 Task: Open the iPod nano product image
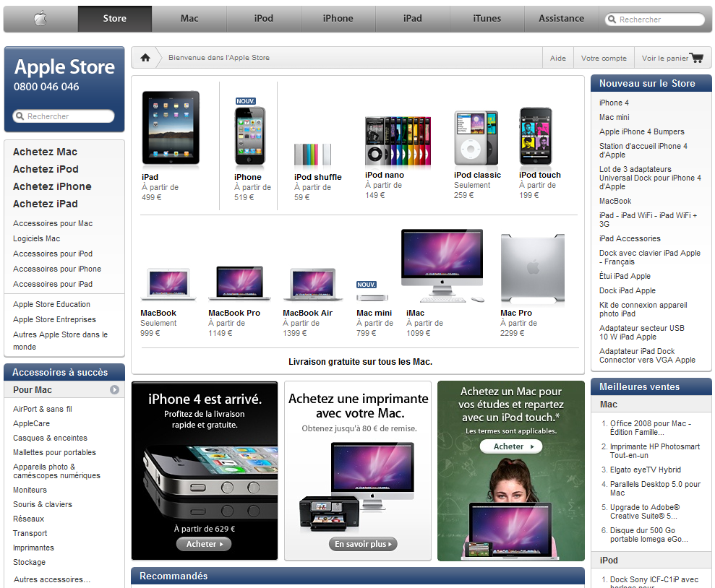pos(398,141)
